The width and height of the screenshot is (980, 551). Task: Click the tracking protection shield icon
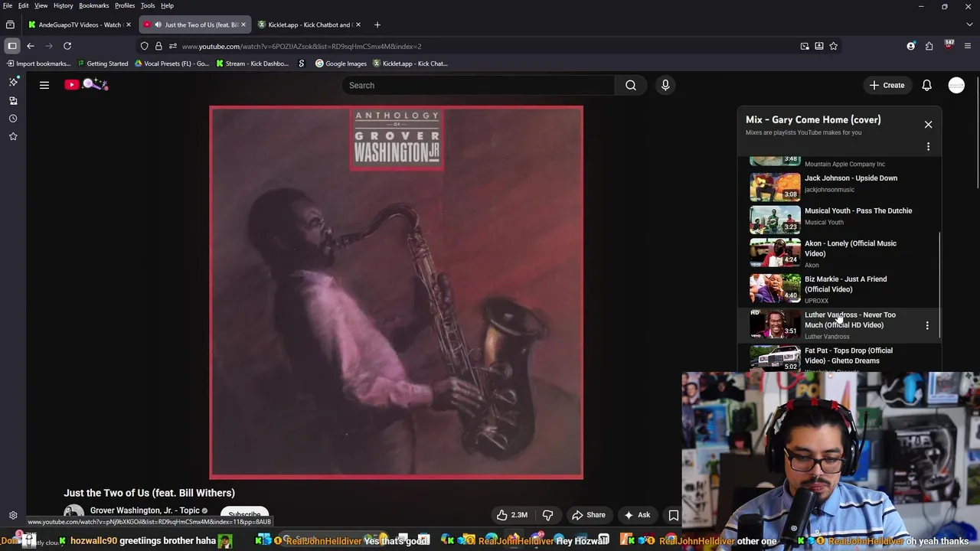(144, 46)
